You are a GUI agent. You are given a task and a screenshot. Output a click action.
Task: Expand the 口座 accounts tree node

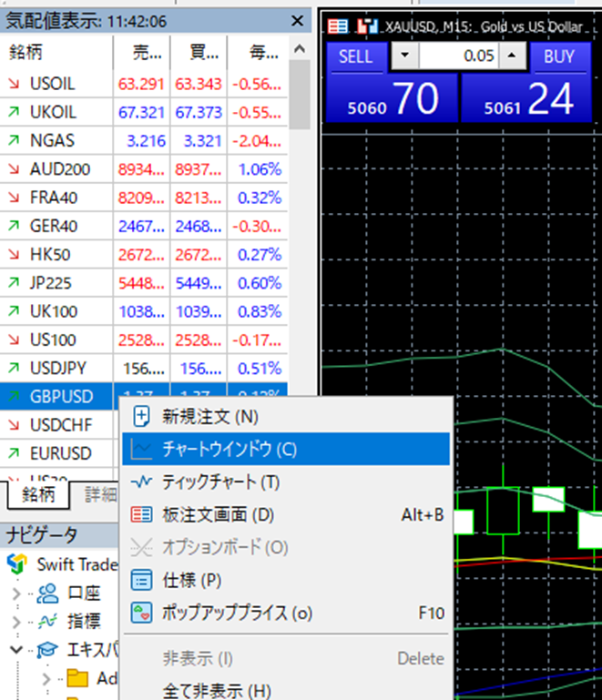pyautogui.click(x=18, y=593)
